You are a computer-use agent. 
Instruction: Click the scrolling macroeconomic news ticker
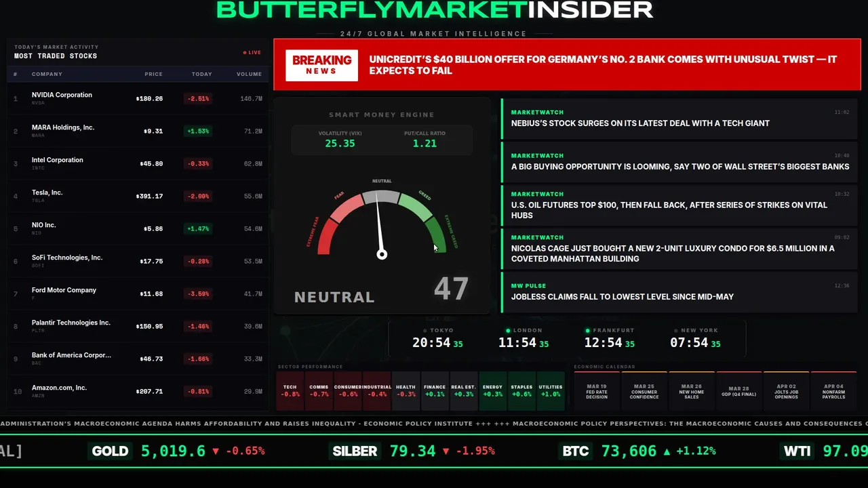[x=434, y=424]
